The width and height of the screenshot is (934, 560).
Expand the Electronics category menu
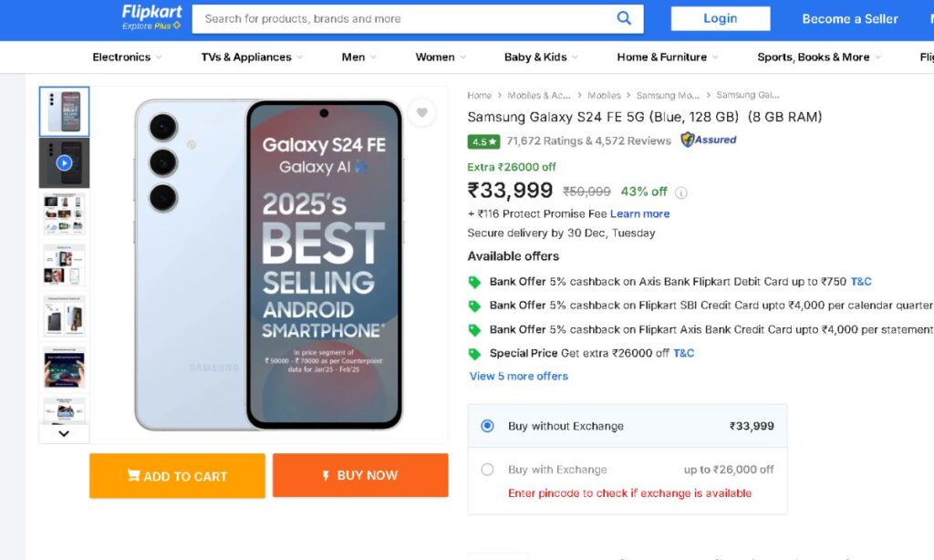pos(127,57)
